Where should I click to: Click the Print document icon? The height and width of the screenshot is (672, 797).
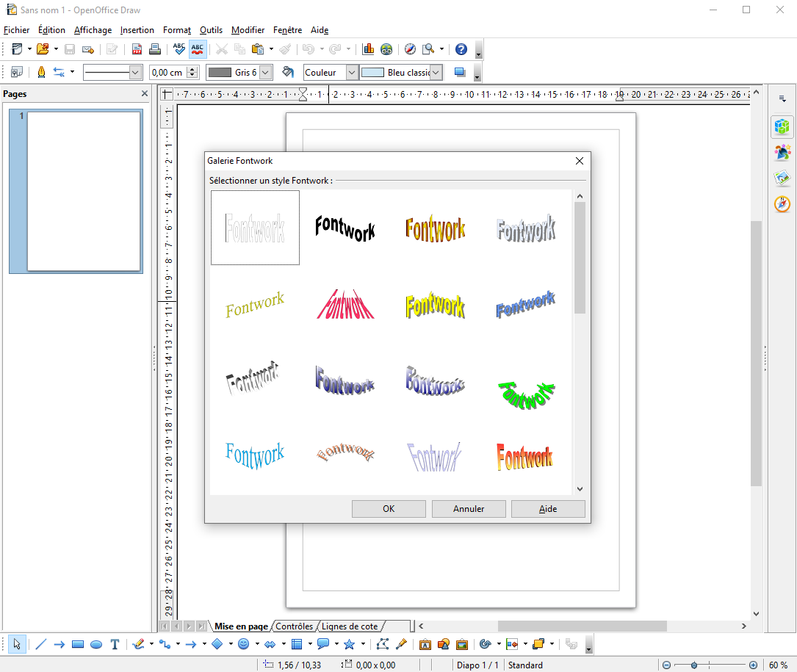point(155,49)
